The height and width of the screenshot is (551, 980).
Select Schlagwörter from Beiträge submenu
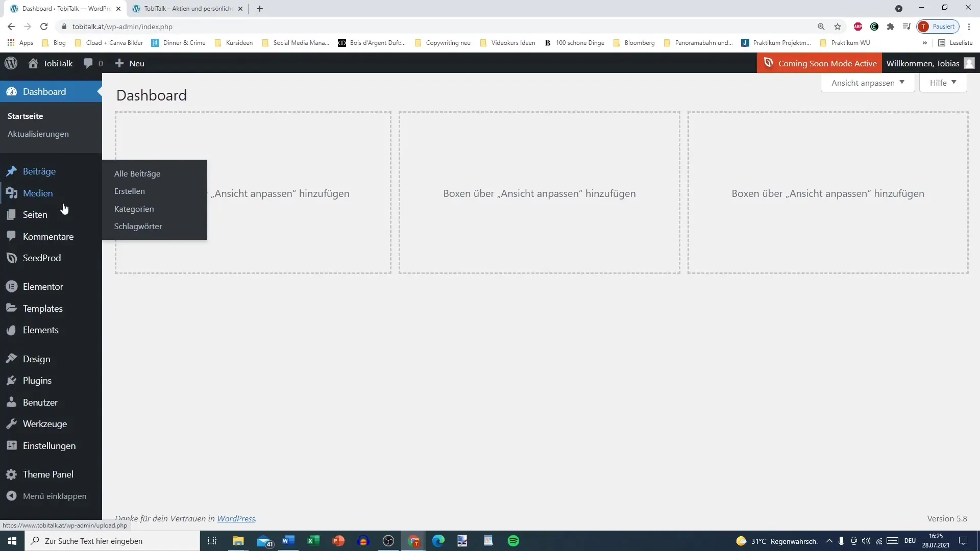138,226
